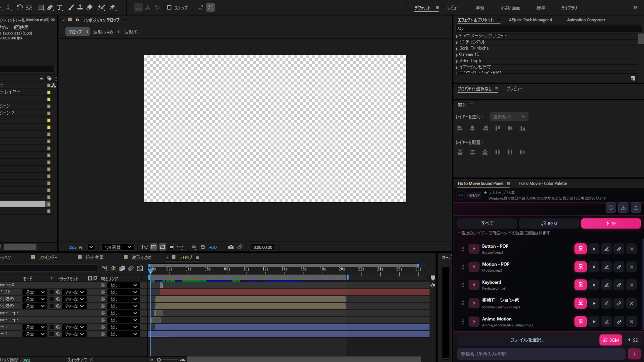Viewport: 644px width, 362px height.
Task: Toggle the frame blending switch in the timeline
Action: click(x=122, y=268)
